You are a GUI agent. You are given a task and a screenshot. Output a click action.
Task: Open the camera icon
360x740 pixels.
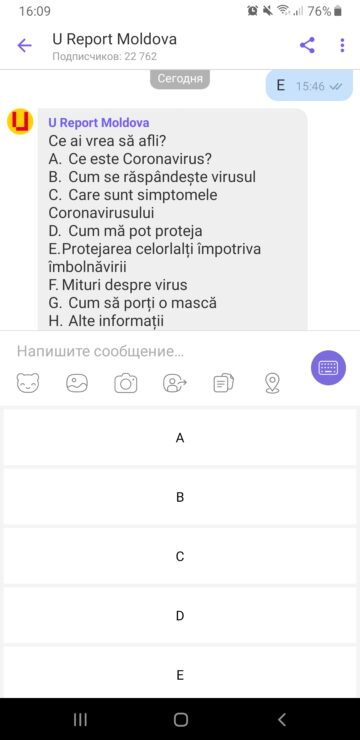[x=126, y=383]
